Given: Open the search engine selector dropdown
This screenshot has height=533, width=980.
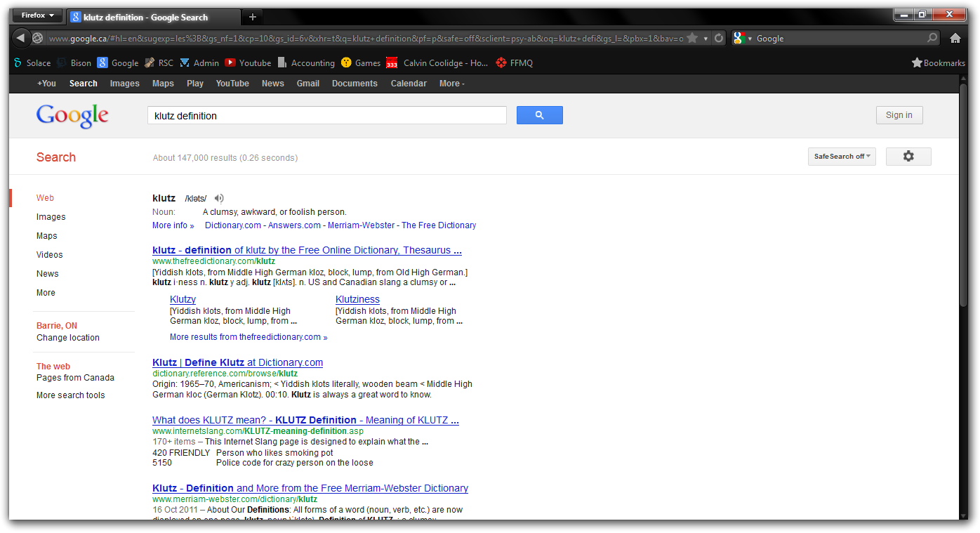Looking at the screenshot, I should [x=743, y=39].
